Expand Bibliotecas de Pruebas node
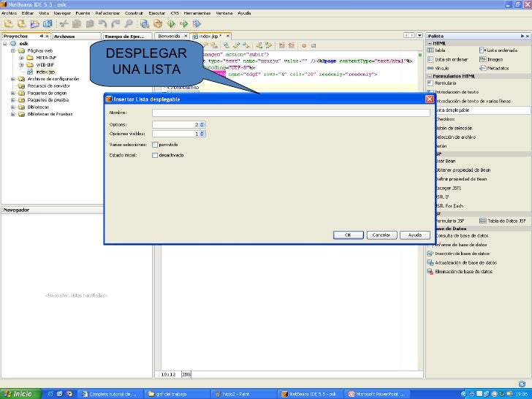 (x=13, y=114)
